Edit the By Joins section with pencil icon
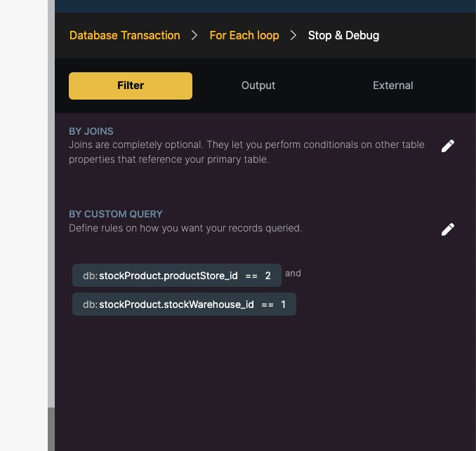The height and width of the screenshot is (451, 476). pyautogui.click(x=448, y=146)
